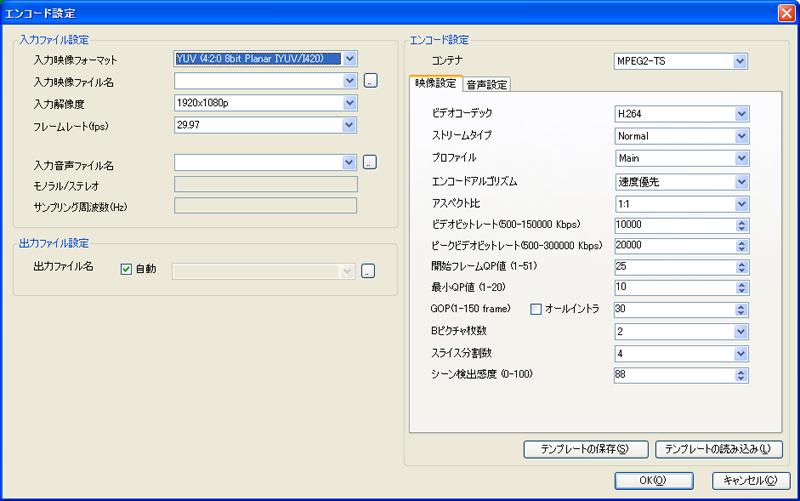The width and height of the screenshot is (800, 501).
Task: Click browse button for output file name
Action: coord(368,270)
